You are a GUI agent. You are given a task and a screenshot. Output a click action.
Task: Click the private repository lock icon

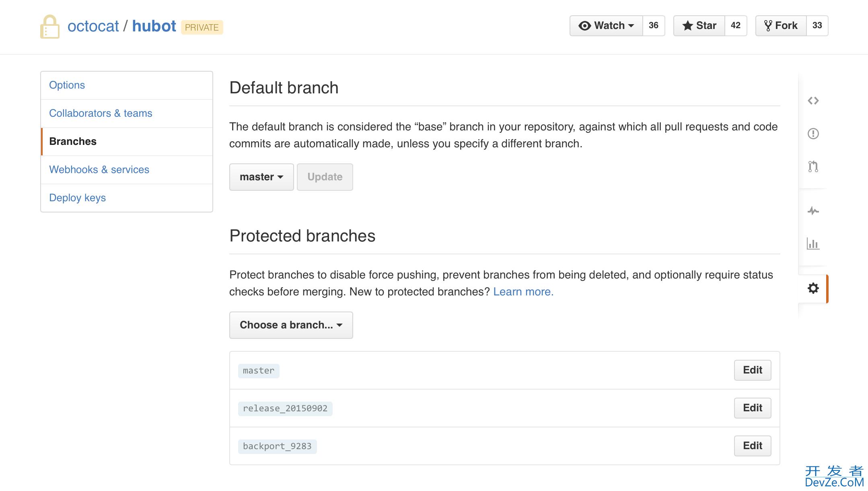[50, 27]
